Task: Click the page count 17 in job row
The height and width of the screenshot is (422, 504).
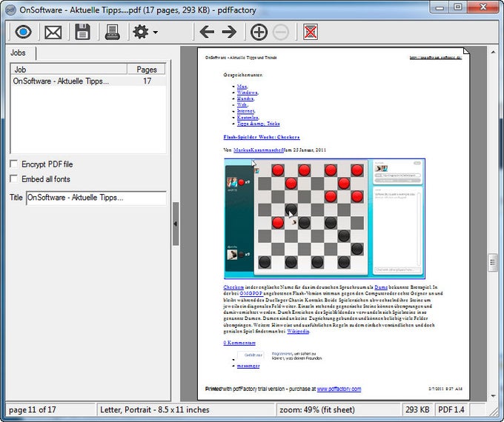Action: [x=147, y=81]
